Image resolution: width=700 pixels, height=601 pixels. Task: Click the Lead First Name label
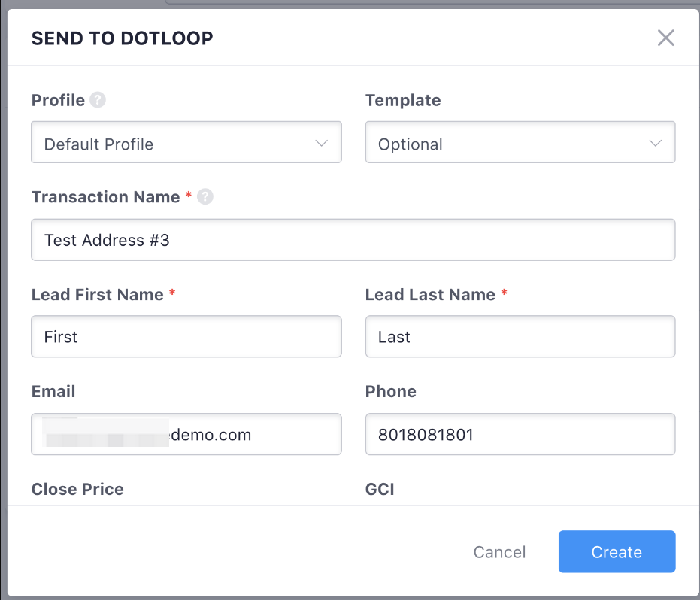click(x=98, y=295)
